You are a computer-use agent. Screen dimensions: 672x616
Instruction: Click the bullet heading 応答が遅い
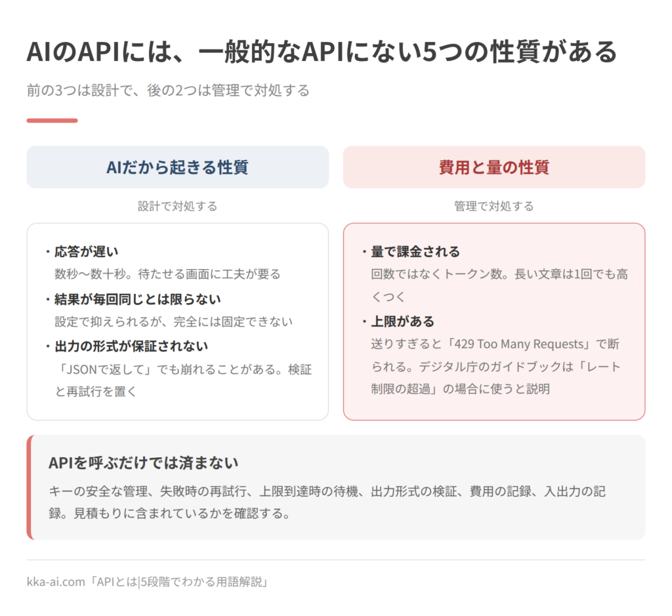[x=86, y=251]
